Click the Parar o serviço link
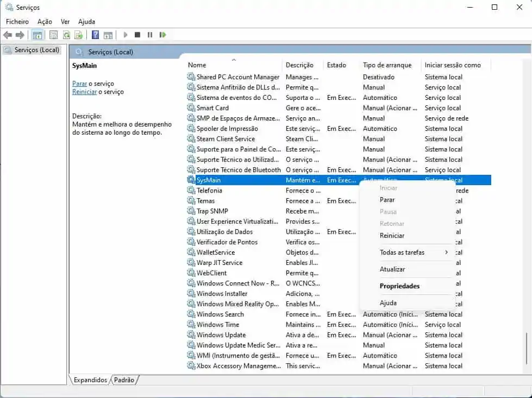The height and width of the screenshot is (398, 532). pyautogui.click(x=79, y=84)
